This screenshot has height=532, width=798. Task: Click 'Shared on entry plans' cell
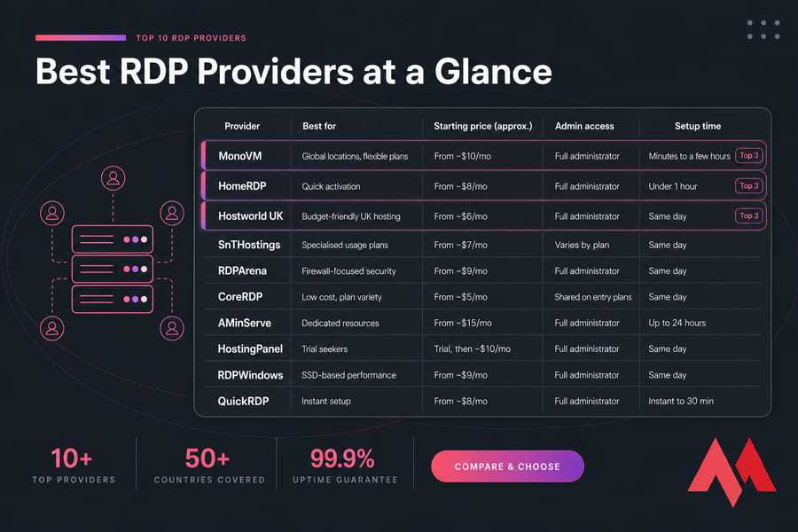pyautogui.click(x=593, y=297)
